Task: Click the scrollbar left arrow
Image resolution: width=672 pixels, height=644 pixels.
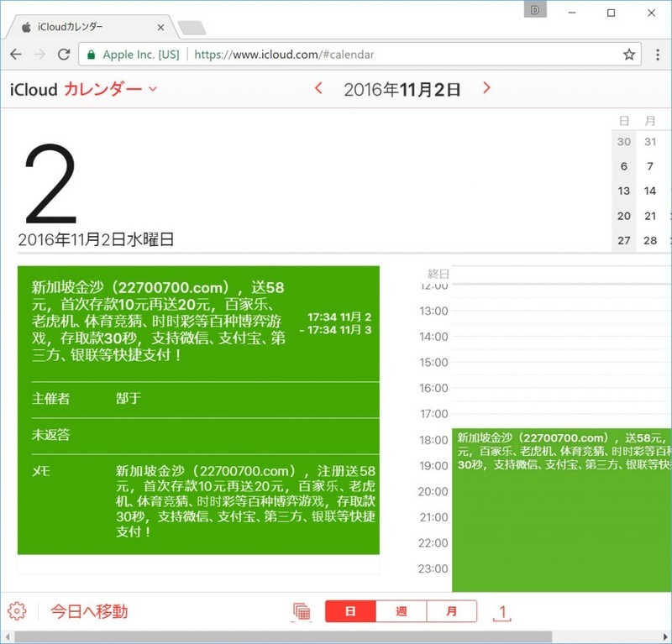Action: click(7, 636)
